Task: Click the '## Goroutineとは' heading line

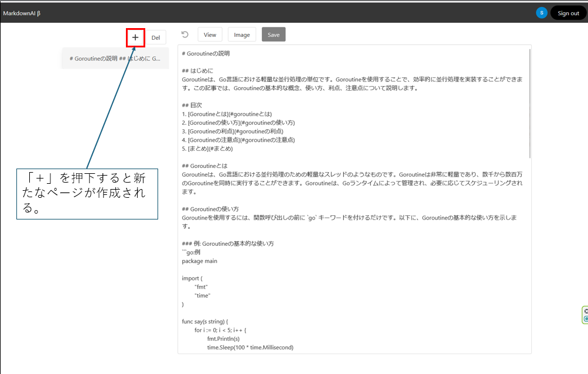Action: tap(205, 166)
